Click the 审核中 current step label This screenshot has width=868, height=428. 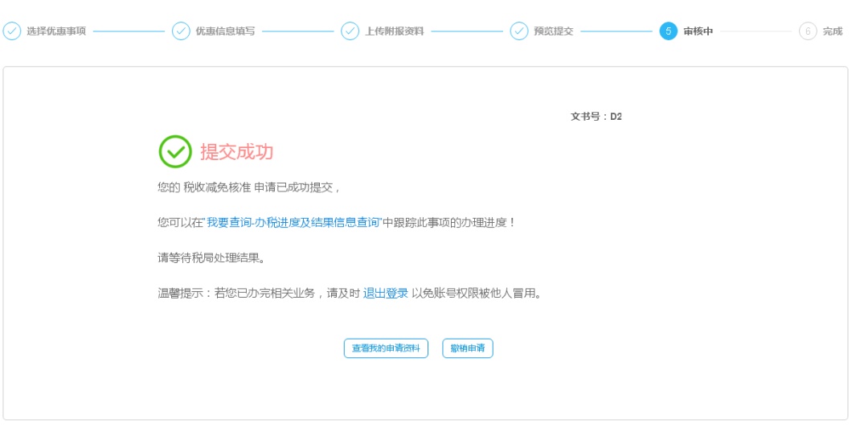[x=698, y=31]
